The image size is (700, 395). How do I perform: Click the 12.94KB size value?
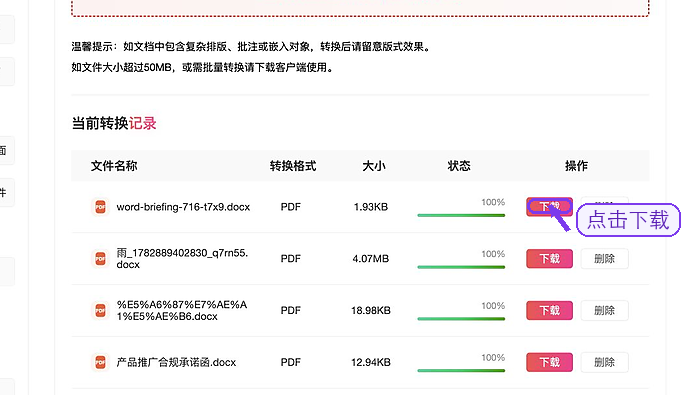pyautogui.click(x=371, y=362)
